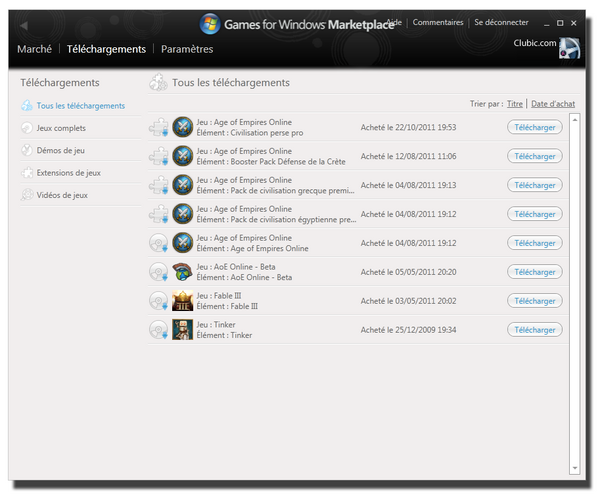This screenshot has height=499, width=600.
Task: Click disc icon beside Tinker
Action: [x=159, y=330]
